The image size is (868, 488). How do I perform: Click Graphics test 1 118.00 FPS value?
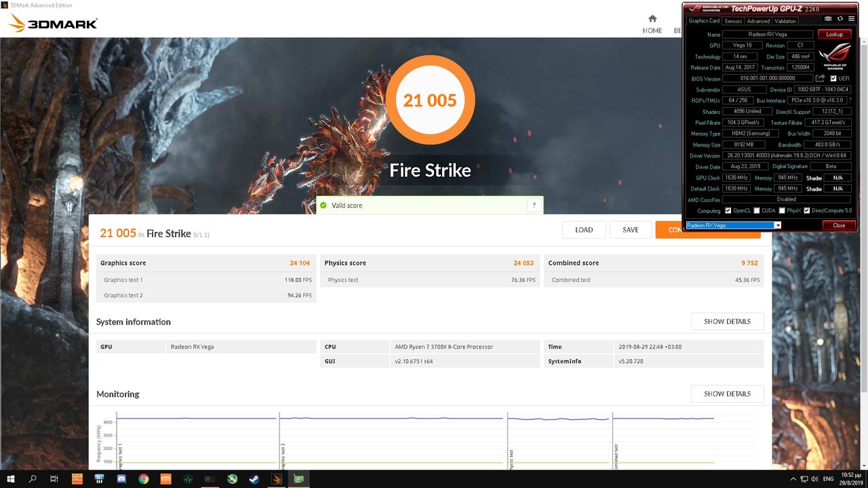(x=298, y=280)
